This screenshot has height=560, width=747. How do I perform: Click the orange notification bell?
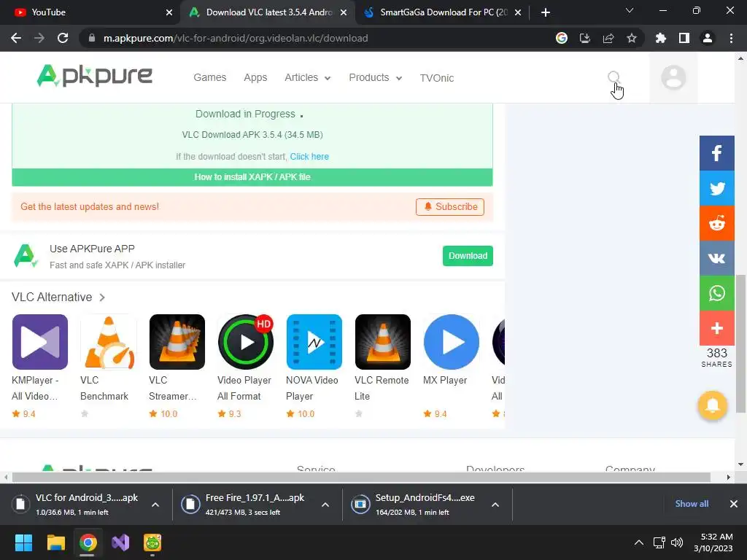(712, 405)
